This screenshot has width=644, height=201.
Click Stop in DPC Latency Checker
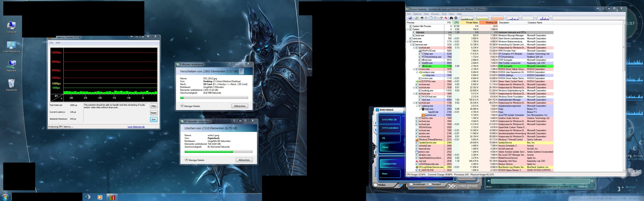154,106
